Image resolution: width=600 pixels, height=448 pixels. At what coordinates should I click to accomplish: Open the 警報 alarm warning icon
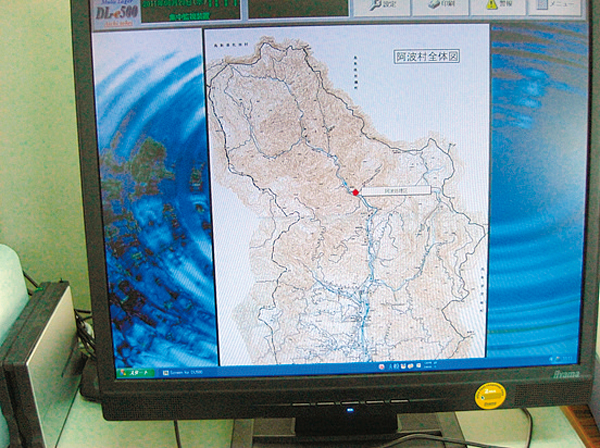[497, 5]
